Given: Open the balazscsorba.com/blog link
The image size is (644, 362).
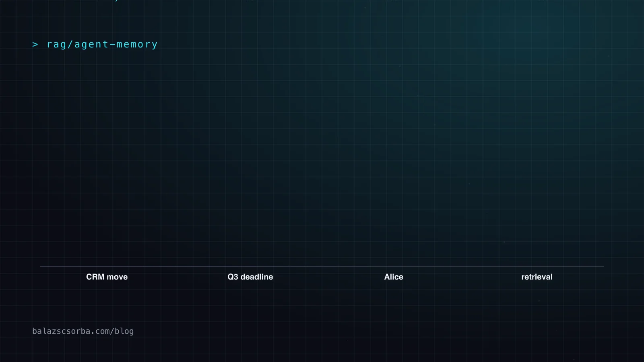Looking at the screenshot, I should [x=83, y=331].
